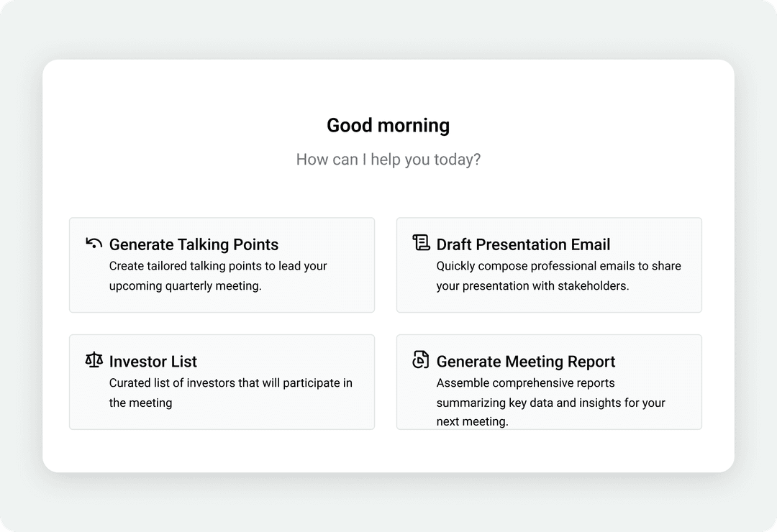Open the Draft Presentation Email card

[x=549, y=265]
